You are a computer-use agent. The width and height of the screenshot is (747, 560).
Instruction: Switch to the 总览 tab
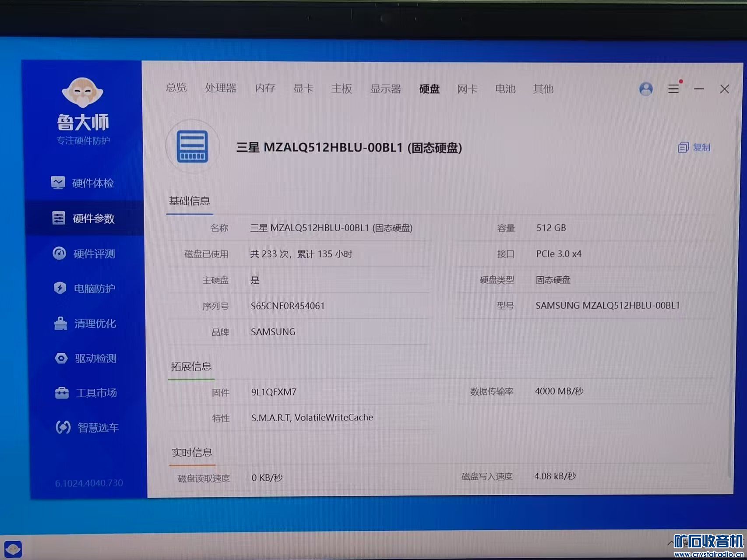pos(176,88)
